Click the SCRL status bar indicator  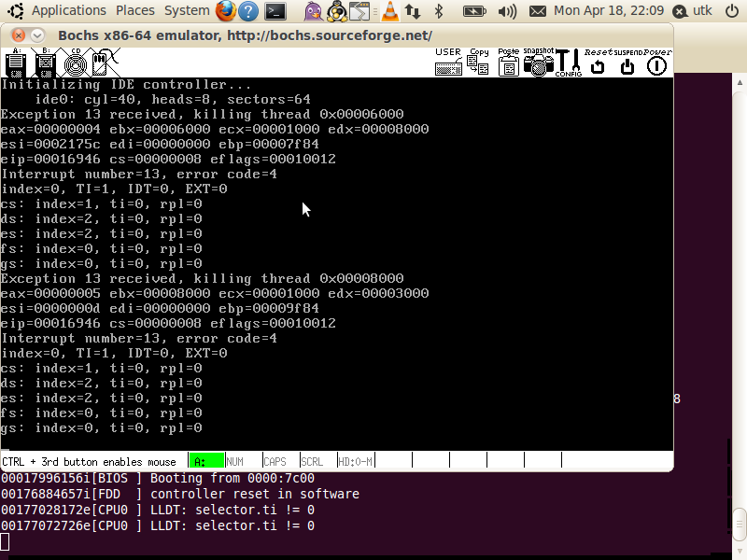tap(318, 461)
